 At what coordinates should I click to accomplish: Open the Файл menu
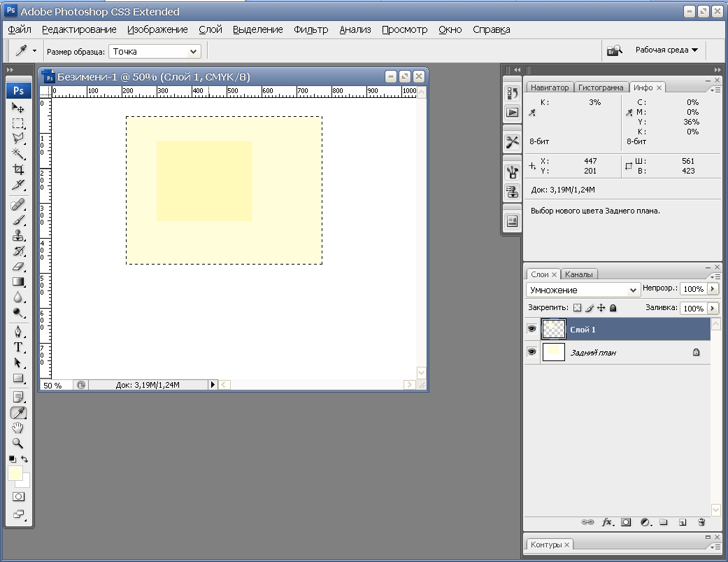click(20, 29)
